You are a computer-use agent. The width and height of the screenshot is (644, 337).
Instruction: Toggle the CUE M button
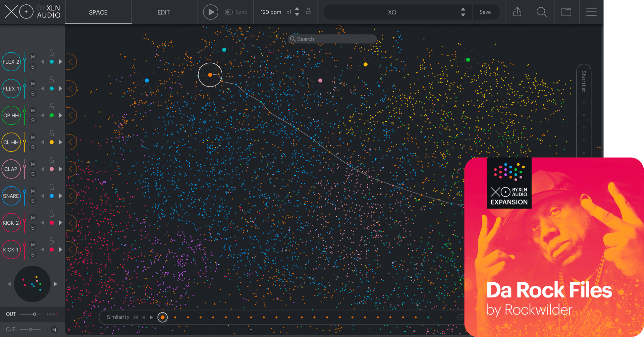coord(54,330)
